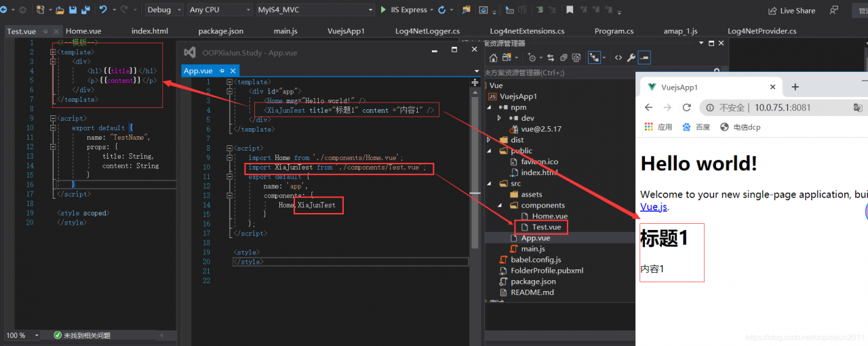Click the Undo arrow icon
The width and height of the screenshot is (868, 346).
pos(103,10)
